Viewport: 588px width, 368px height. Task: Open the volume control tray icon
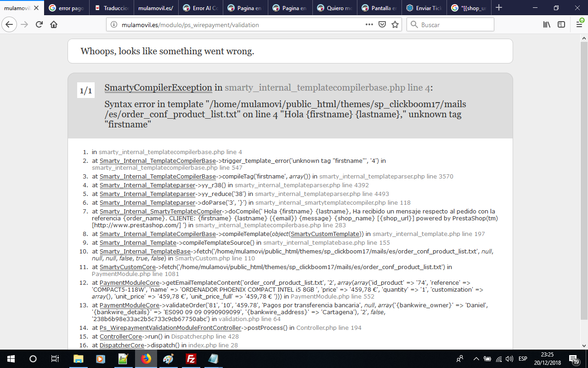tap(509, 359)
